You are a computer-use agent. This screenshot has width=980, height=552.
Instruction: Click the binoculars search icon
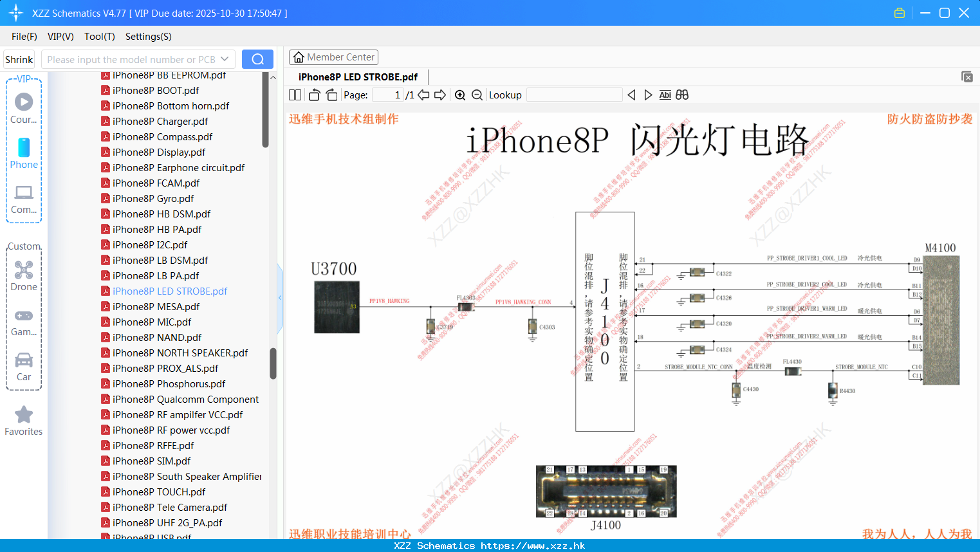point(682,95)
